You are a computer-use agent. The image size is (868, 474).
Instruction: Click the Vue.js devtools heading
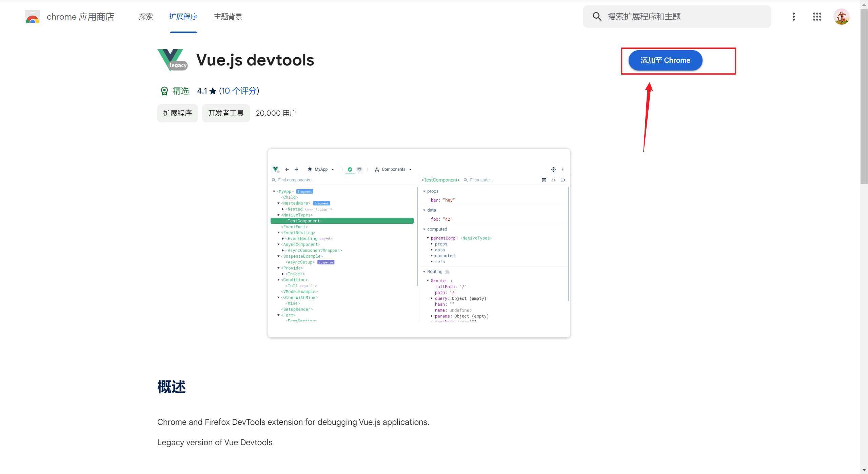point(255,60)
